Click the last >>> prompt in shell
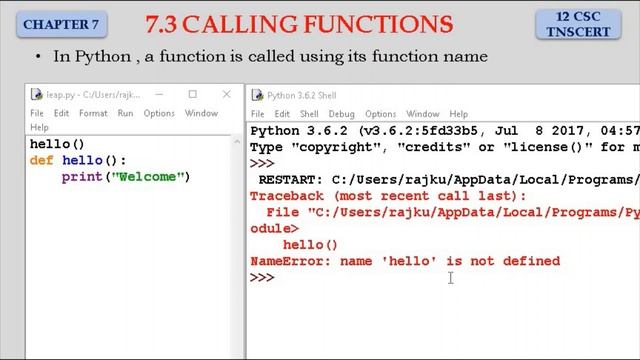 coord(262,278)
